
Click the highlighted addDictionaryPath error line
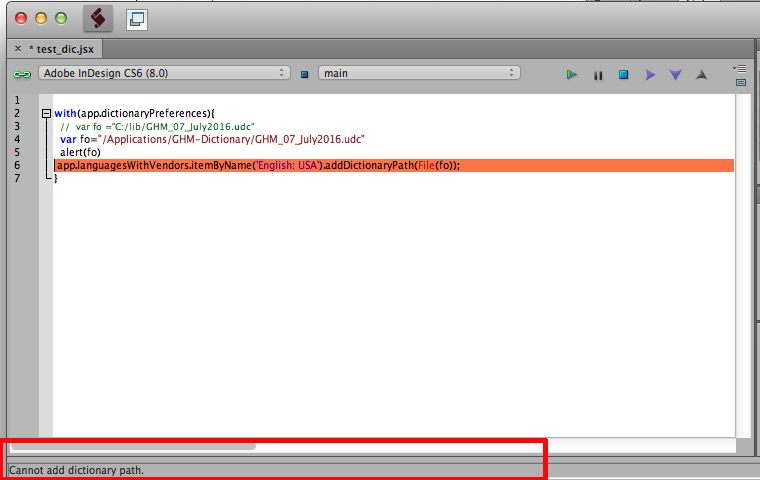(x=394, y=165)
